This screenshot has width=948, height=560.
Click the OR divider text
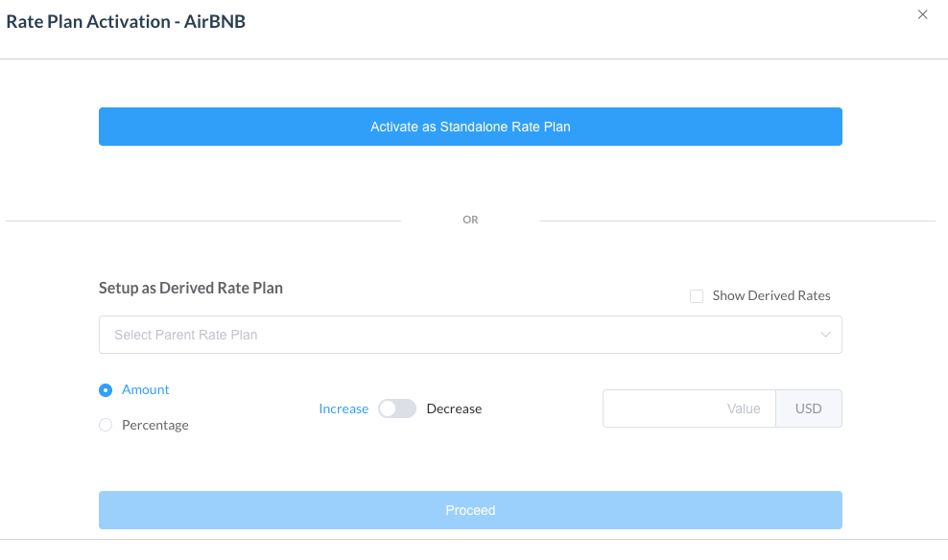470,220
